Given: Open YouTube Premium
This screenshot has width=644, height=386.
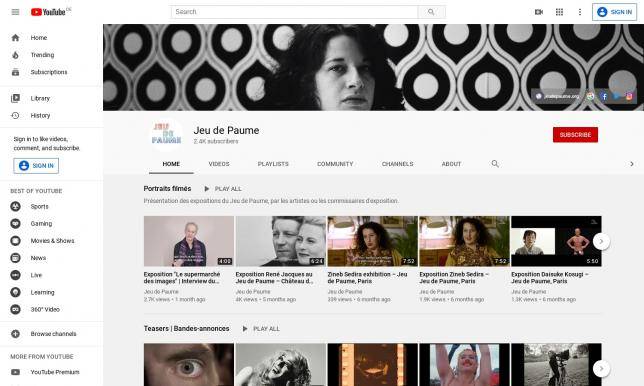Looking at the screenshot, I should [x=51, y=372].
